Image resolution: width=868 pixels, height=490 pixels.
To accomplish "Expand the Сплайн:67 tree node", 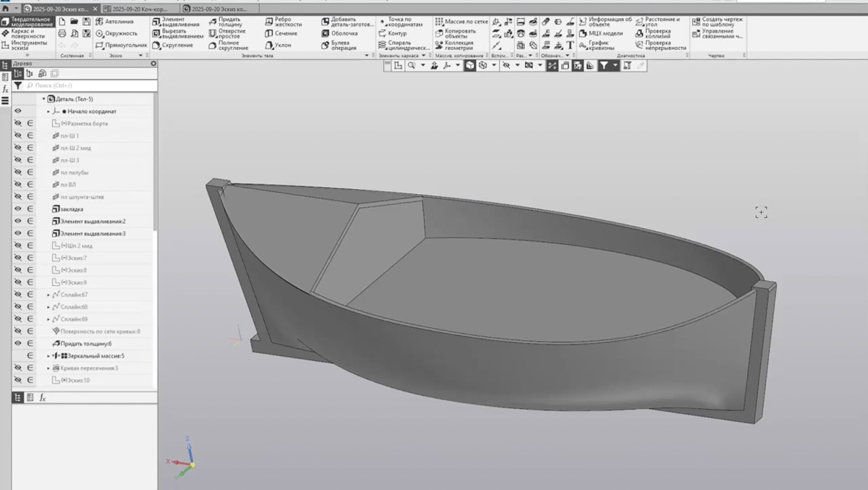I will click(48, 295).
